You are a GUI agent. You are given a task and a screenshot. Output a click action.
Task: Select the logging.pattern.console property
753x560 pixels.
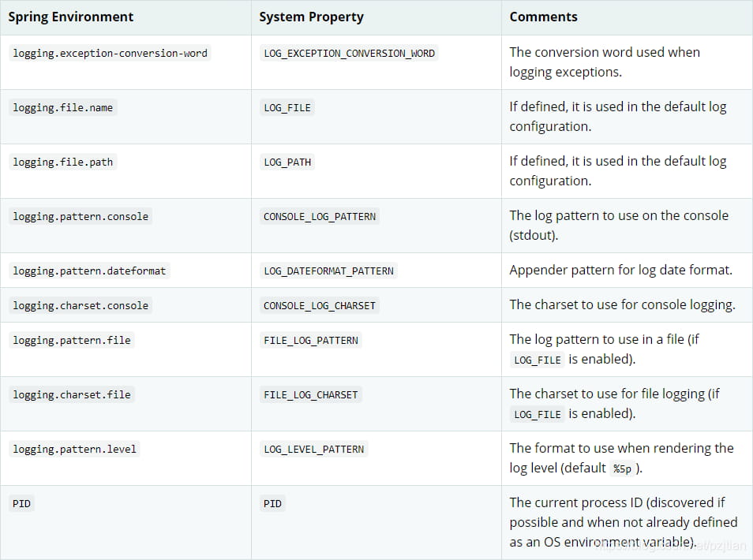tap(81, 216)
